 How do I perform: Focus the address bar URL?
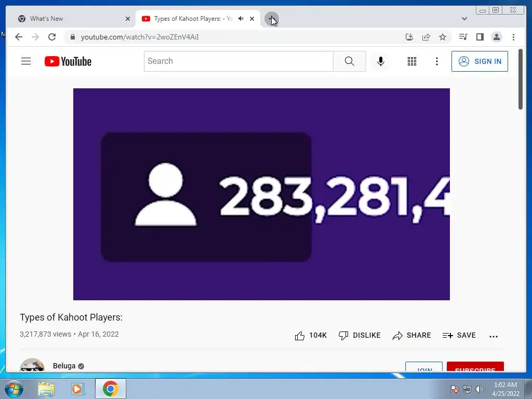140,37
